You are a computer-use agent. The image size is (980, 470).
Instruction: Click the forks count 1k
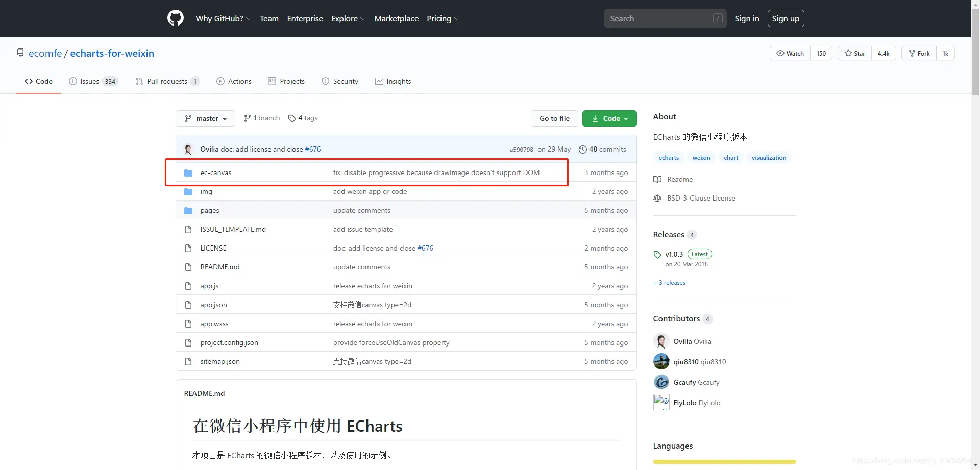click(x=945, y=53)
